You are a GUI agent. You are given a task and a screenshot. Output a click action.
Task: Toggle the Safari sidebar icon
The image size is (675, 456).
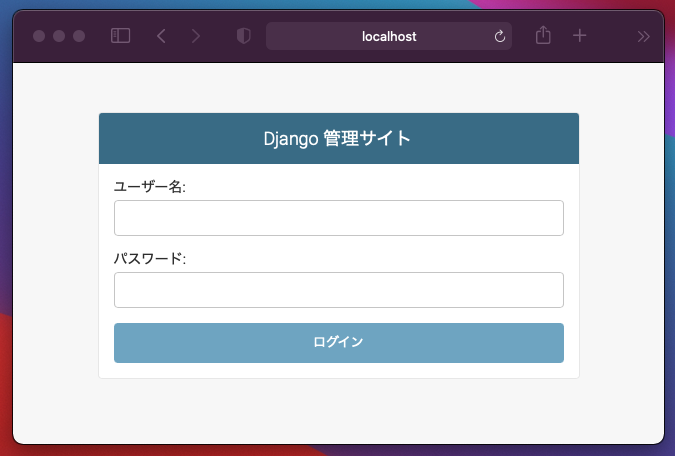[121, 36]
